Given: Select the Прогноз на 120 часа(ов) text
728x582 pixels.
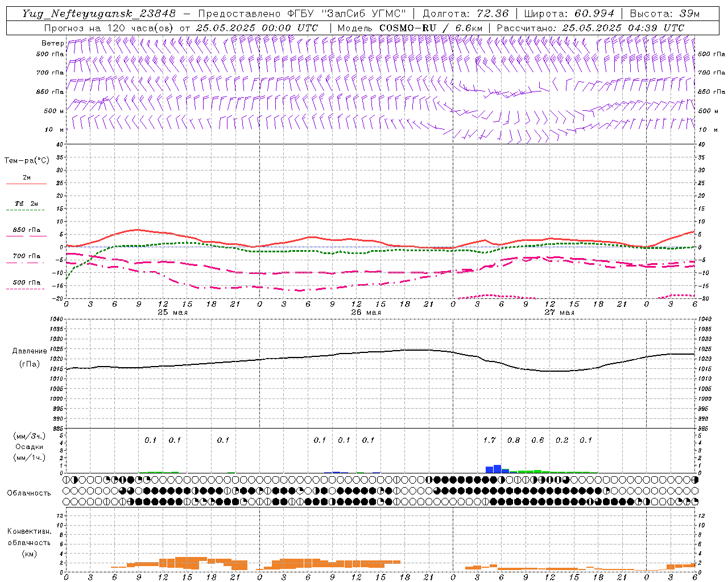Looking at the screenshot, I should point(109,28).
